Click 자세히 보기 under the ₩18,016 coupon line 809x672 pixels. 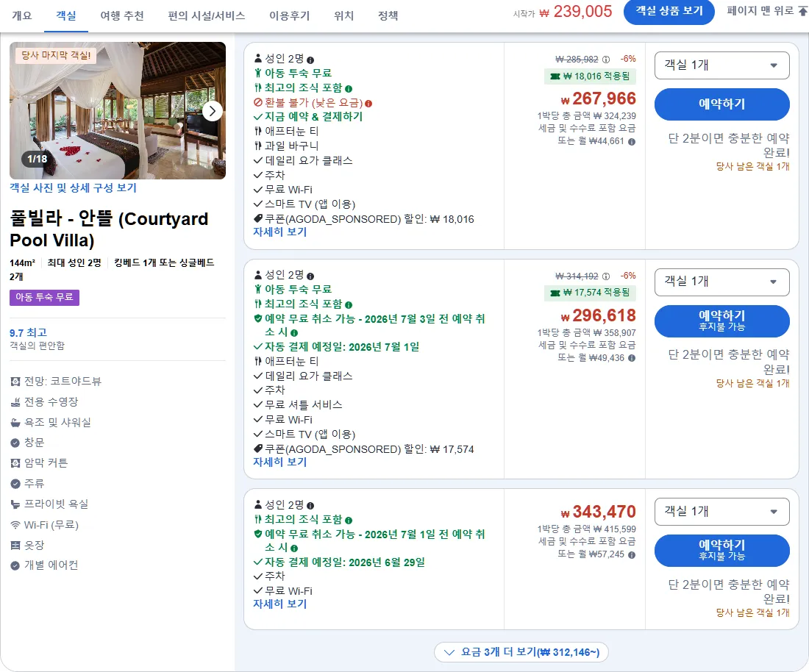click(x=280, y=232)
